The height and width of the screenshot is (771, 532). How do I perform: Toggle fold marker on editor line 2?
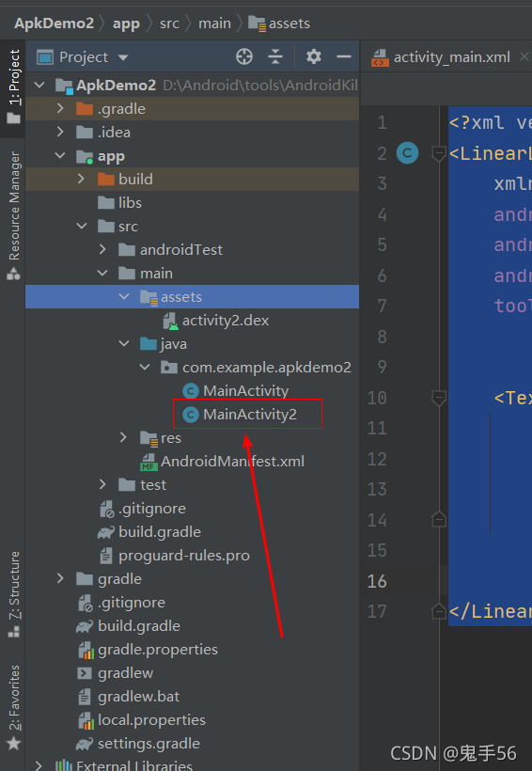click(x=439, y=154)
